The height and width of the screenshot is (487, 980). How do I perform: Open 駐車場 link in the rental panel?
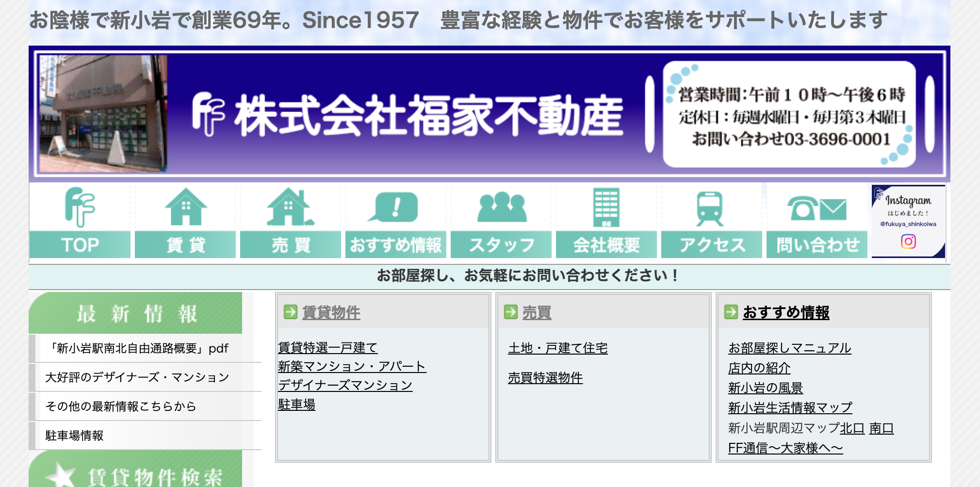[296, 404]
